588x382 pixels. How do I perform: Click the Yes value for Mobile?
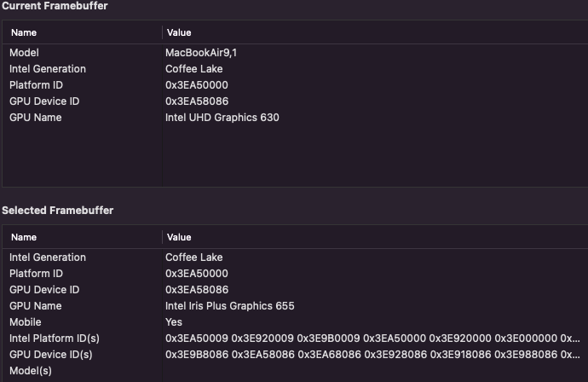174,322
